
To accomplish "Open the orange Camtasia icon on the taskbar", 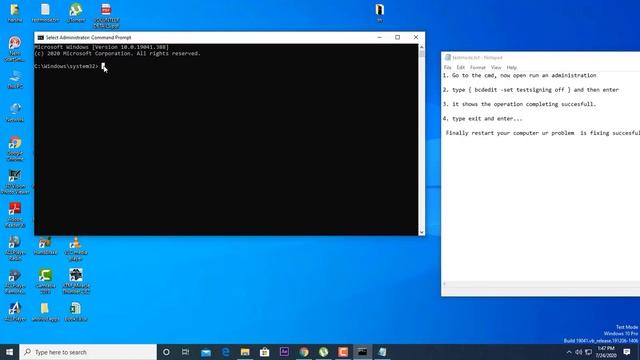I will (343, 352).
